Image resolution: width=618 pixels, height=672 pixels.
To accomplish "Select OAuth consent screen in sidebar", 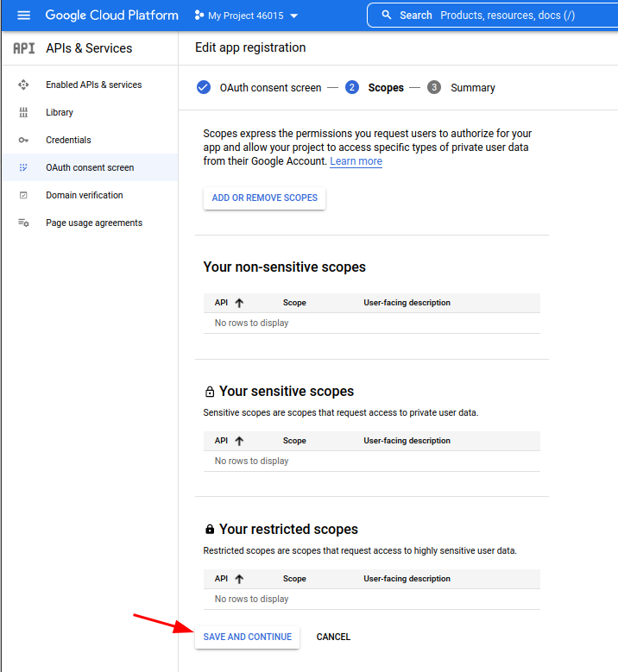I will tap(90, 167).
